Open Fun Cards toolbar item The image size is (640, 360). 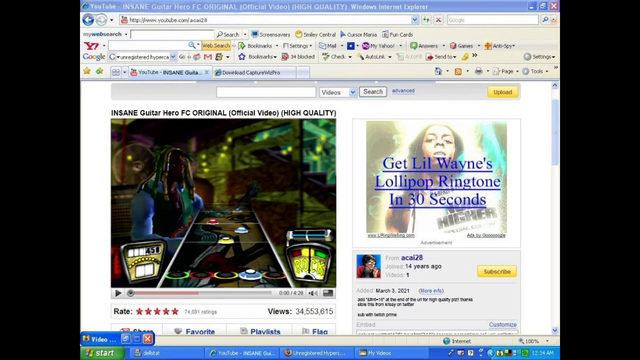[x=398, y=35]
